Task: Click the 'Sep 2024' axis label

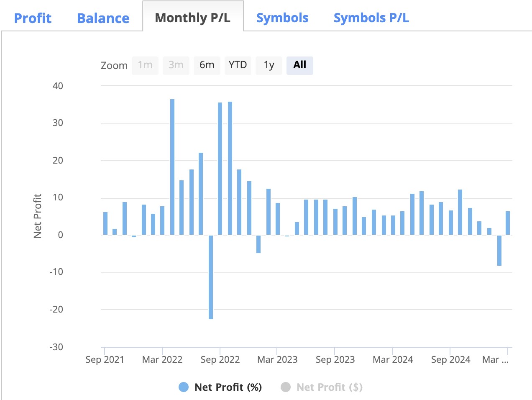Action: [x=451, y=359]
